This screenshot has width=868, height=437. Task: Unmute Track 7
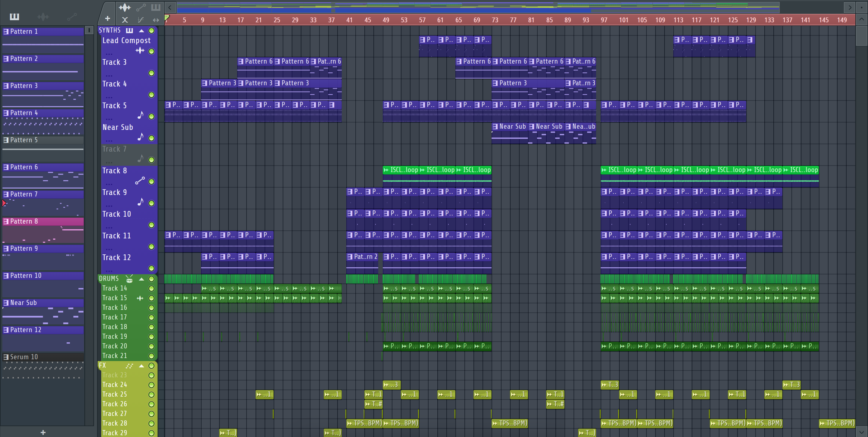pos(152,160)
